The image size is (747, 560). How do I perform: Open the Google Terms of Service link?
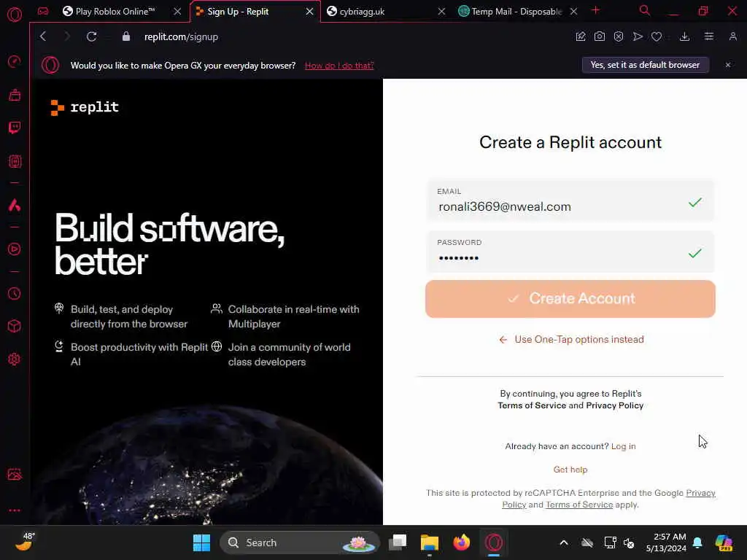coord(578,505)
